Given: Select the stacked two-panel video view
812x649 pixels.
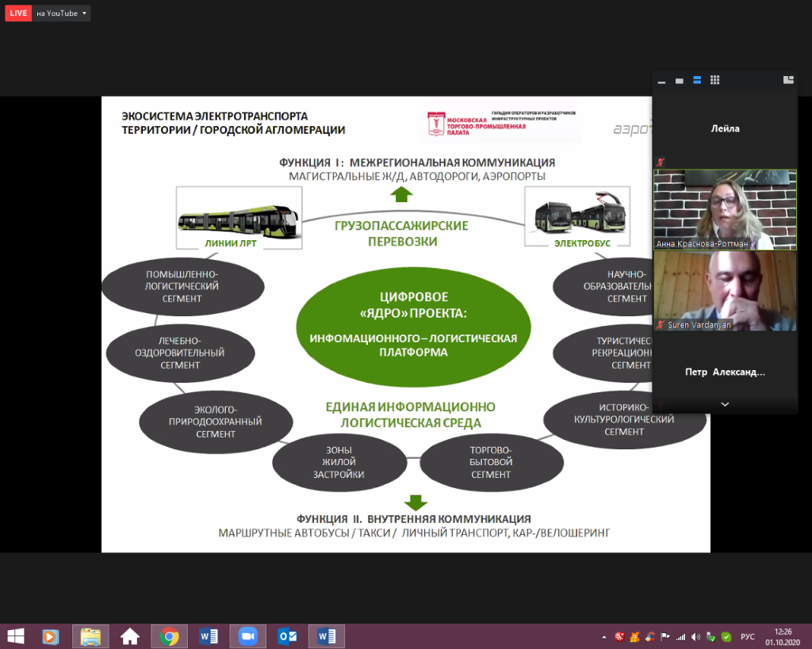Looking at the screenshot, I should (x=697, y=80).
